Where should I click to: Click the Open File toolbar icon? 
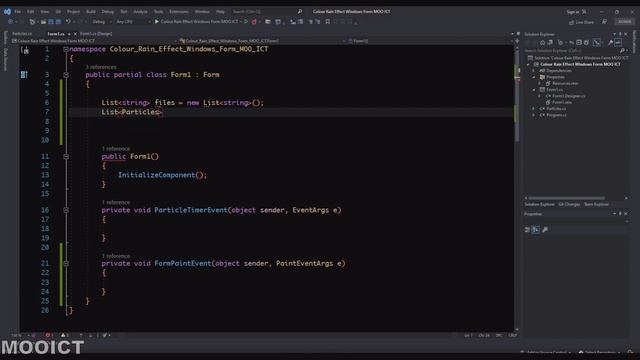click(43, 22)
